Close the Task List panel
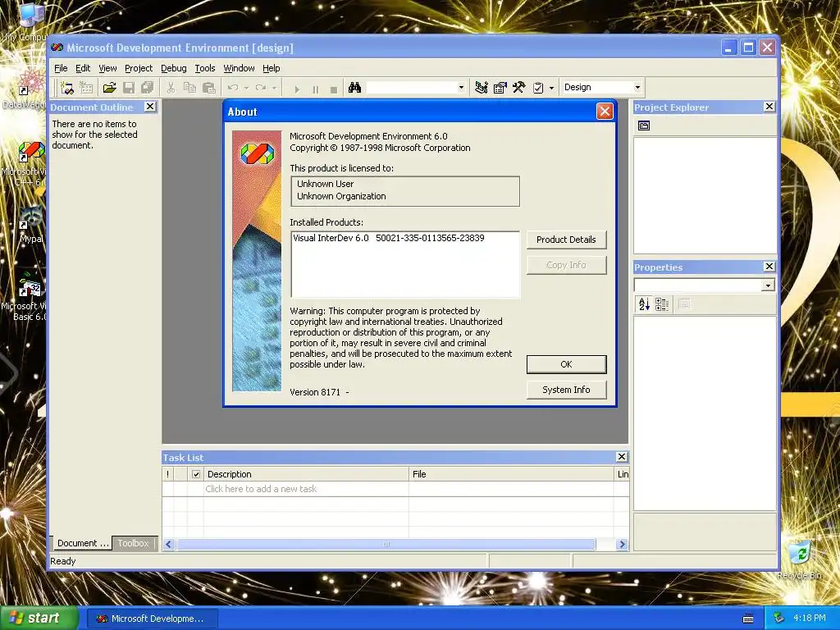 [x=622, y=457]
